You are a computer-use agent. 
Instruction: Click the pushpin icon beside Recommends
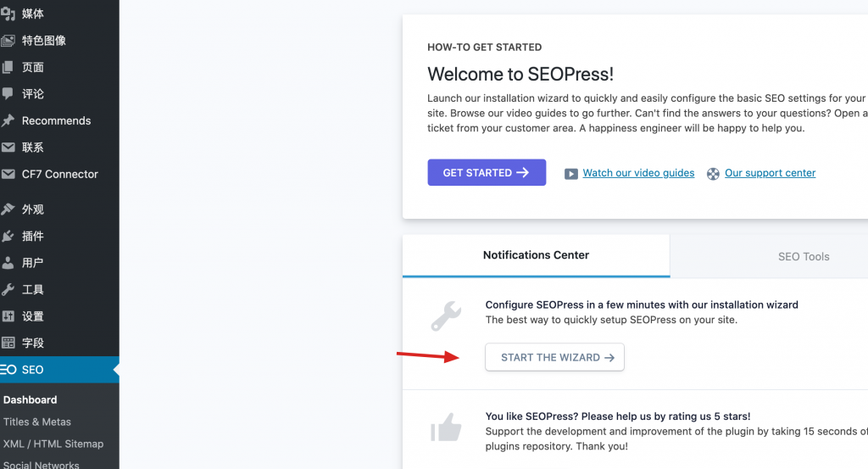8,120
